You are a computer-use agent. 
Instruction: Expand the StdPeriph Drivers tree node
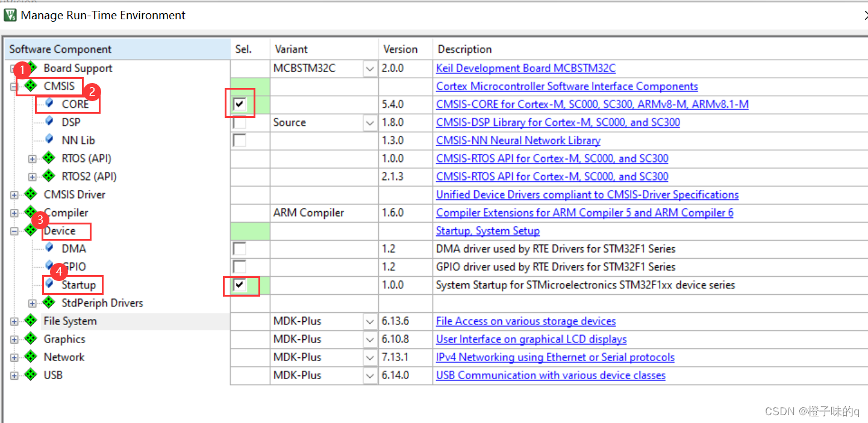pos(32,303)
